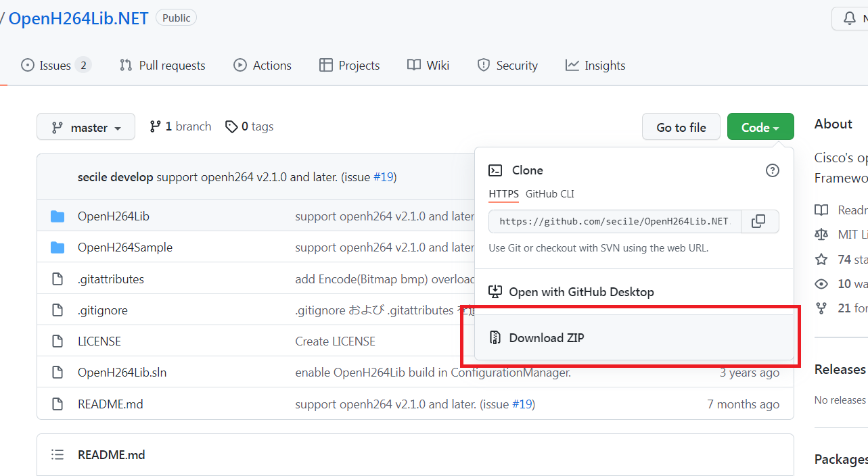This screenshot has height=476, width=868.
Task: Click the Clone help question icon
Action: pyautogui.click(x=773, y=170)
